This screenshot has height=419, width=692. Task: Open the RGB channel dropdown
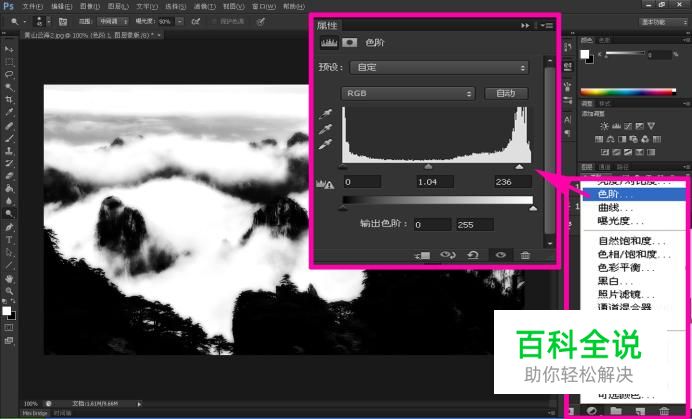[x=408, y=94]
